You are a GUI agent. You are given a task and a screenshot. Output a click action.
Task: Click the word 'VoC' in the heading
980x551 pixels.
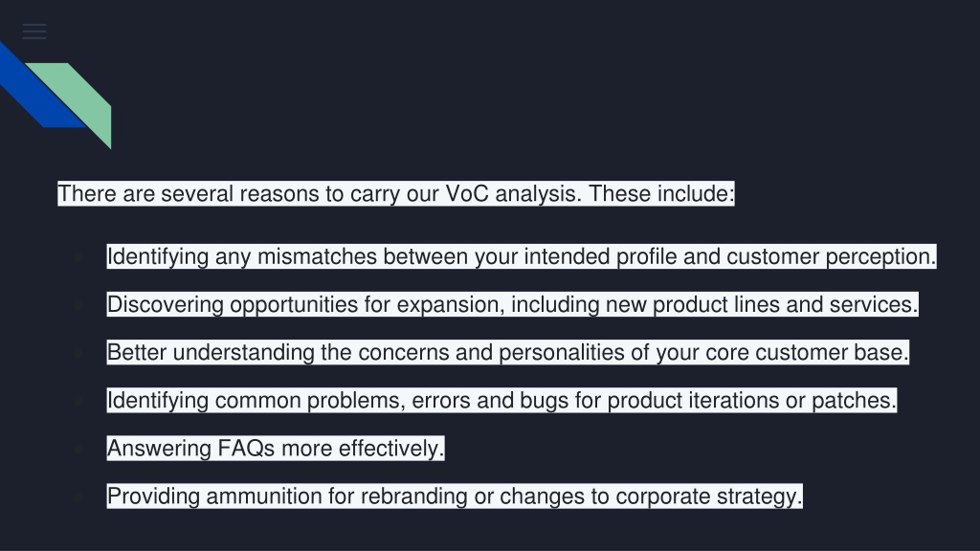click(x=467, y=193)
